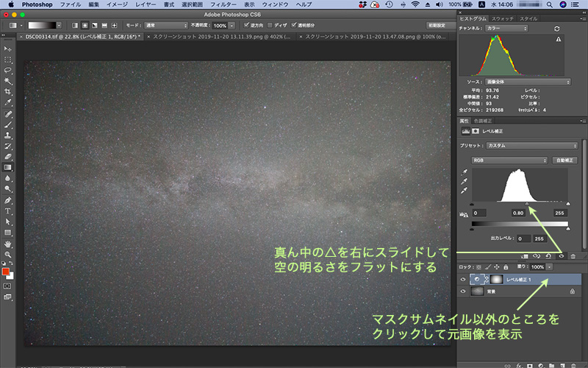The width and height of the screenshot is (588, 368).
Task: Click the add layer mask icon at the bottom of Layers
Action: point(529,365)
